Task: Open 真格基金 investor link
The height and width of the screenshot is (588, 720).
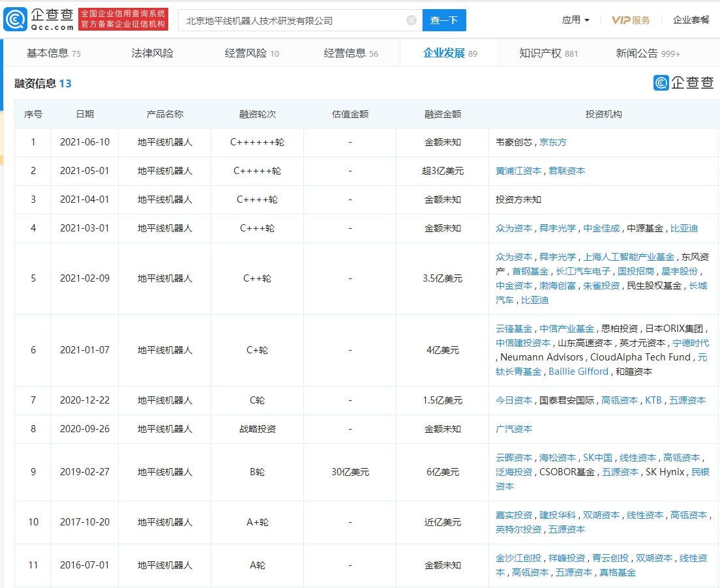Action: pyautogui.click(x=618, y=572)
